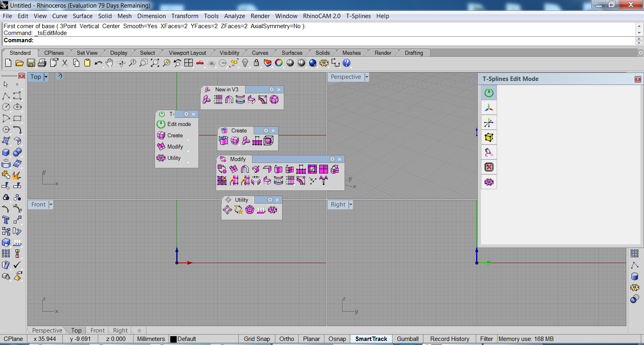Click the Pan hand tool icon

[x=109, y=63]
